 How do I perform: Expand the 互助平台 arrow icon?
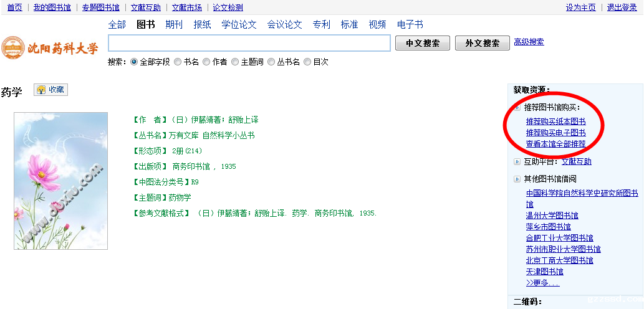point(517,162)
